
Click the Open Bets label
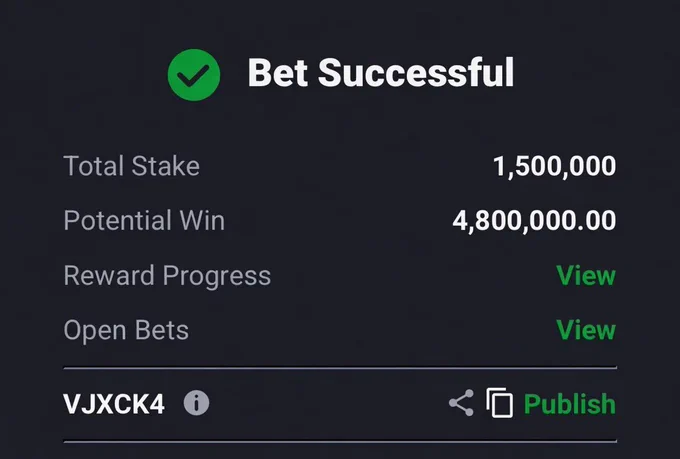pos(126,330)
